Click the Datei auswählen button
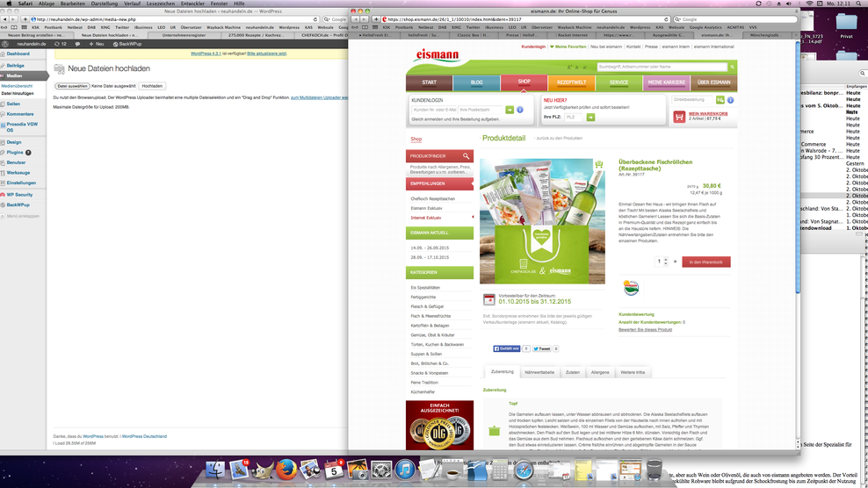Image resolution: width=868 pixels, height=488 pixels. point(72,86)
